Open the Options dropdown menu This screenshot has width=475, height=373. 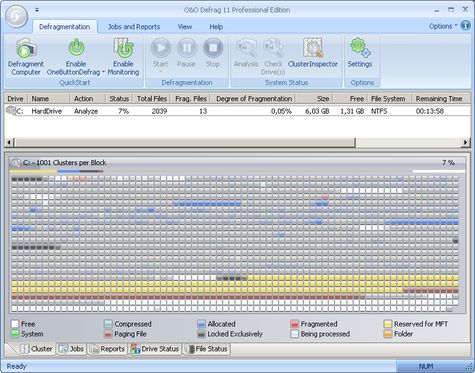point(443,26)
